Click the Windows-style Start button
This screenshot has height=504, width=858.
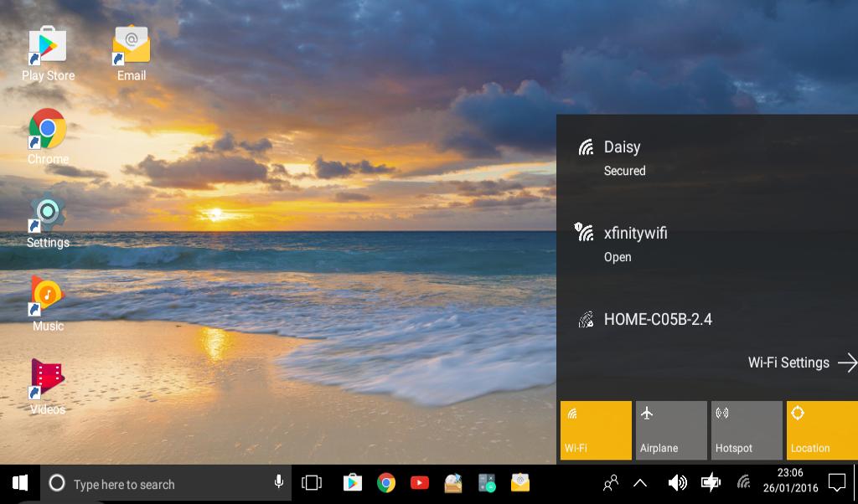pos(20,483)
